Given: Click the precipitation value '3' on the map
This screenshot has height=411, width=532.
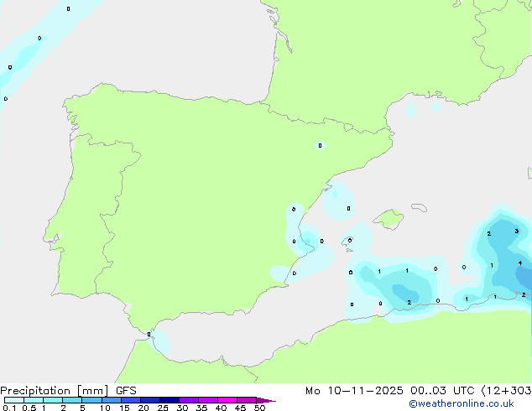Looking at the screenshot, I should (516, 231).
